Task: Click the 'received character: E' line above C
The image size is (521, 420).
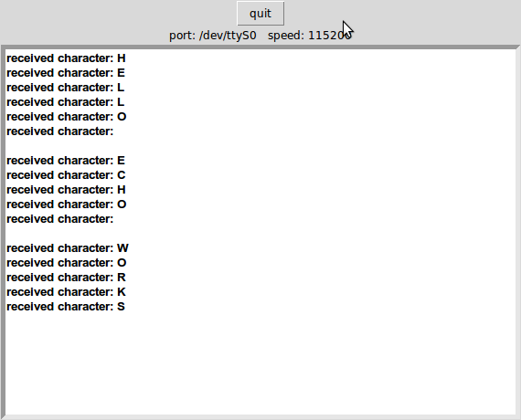Action: click(66, 161)
